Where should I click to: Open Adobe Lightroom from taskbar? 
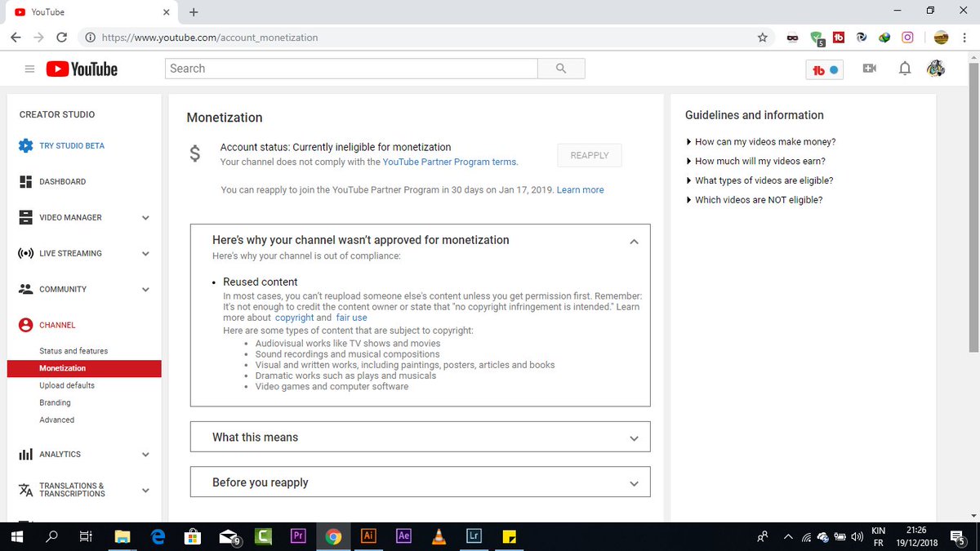tap(474, 536)
